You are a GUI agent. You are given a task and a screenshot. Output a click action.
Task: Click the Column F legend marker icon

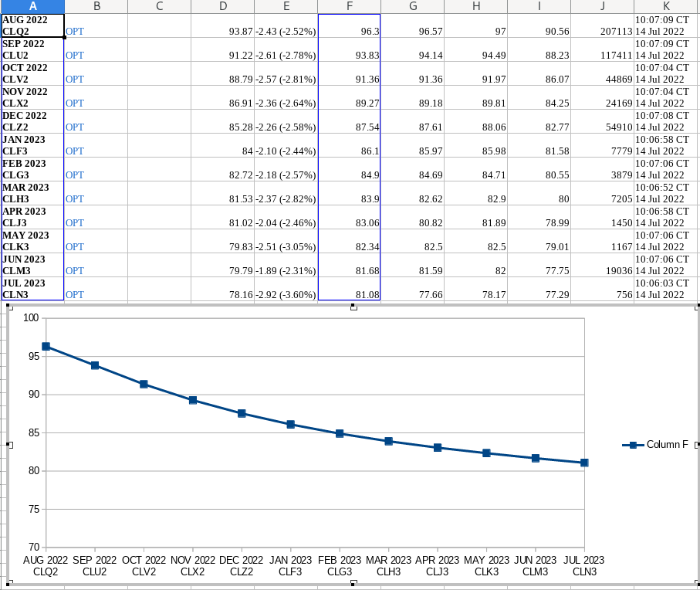tap(633, 445)
